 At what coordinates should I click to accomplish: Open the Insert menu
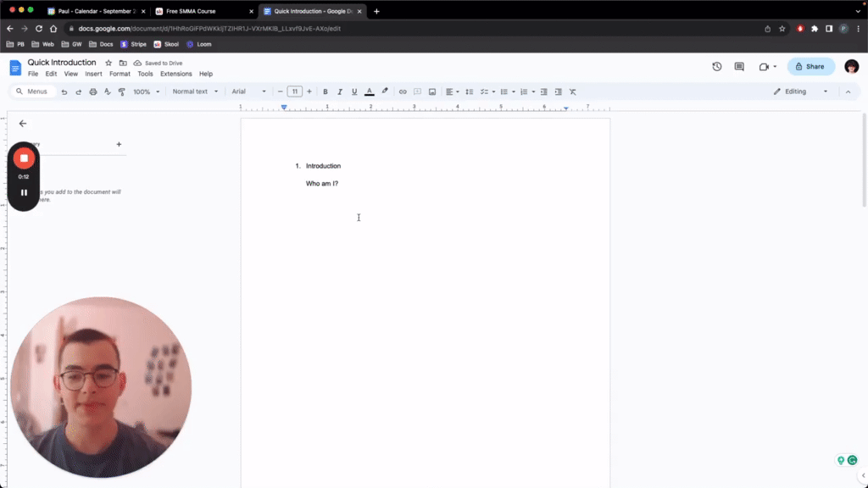(x=93, y=74)
